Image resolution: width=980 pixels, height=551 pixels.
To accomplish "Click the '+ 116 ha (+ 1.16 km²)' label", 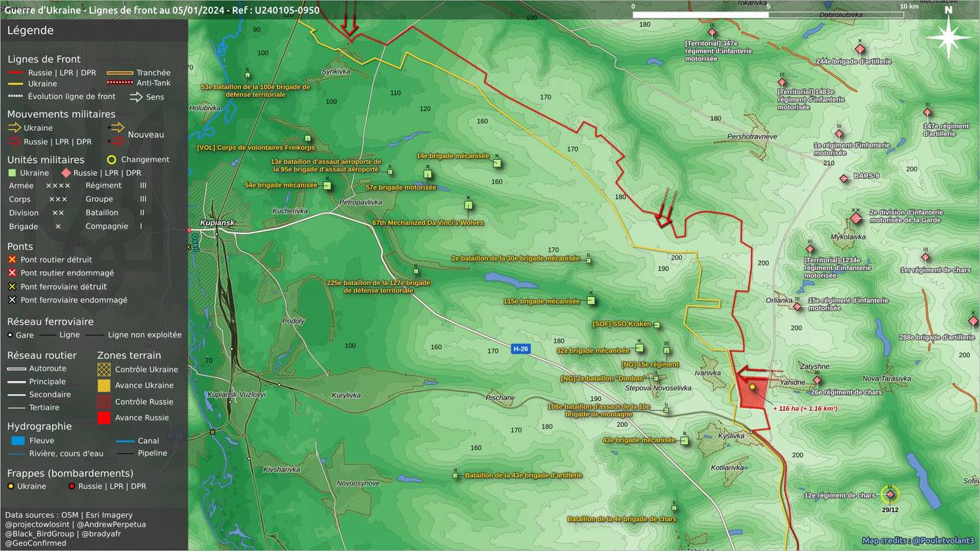I will pyautogui.click(x=805, y=409).
